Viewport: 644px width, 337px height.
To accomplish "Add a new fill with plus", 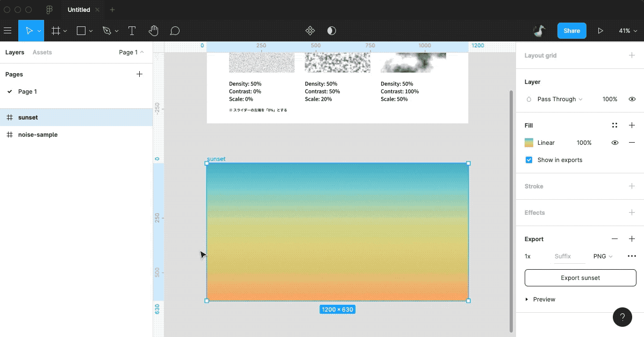I will point(632,125).
